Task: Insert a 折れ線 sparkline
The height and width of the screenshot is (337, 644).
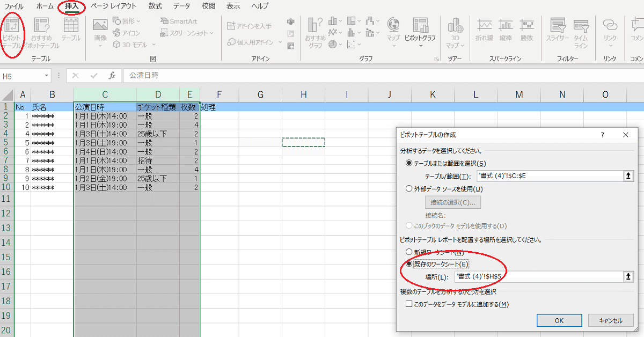Action: pos(485,30)
